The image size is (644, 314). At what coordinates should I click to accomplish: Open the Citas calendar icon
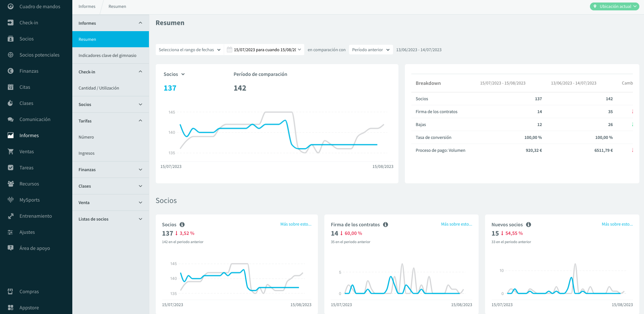coord(11,87)
